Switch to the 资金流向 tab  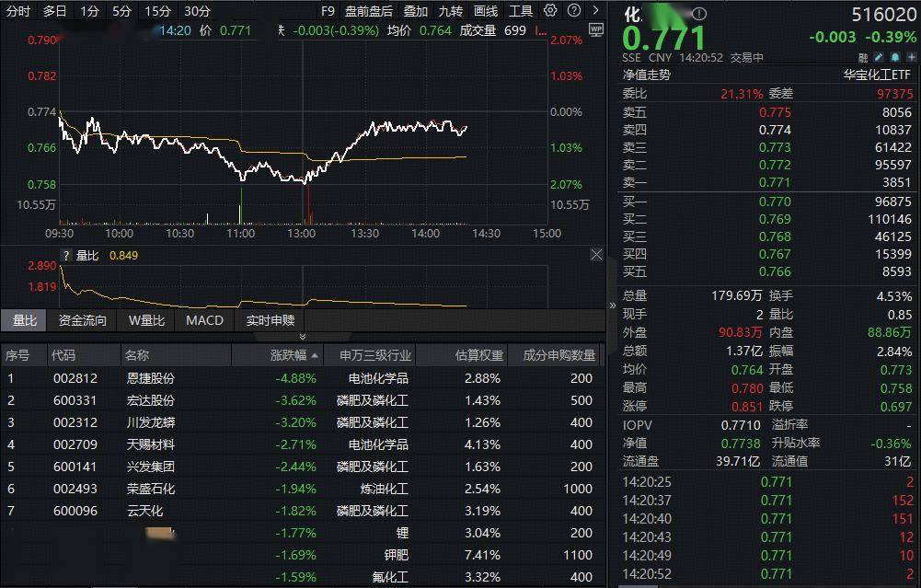(x=83, y=320)
